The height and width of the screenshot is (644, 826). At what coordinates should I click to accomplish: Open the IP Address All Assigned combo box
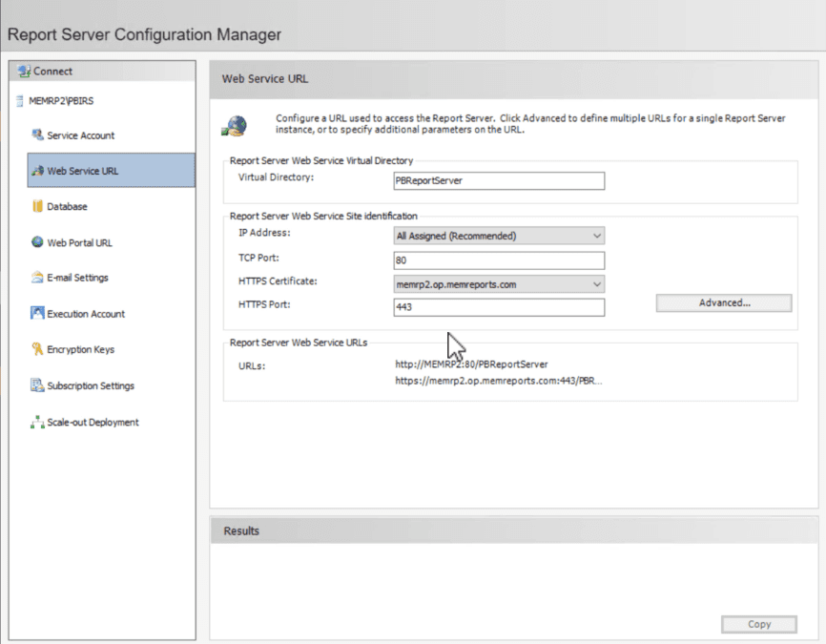[499, 236]
